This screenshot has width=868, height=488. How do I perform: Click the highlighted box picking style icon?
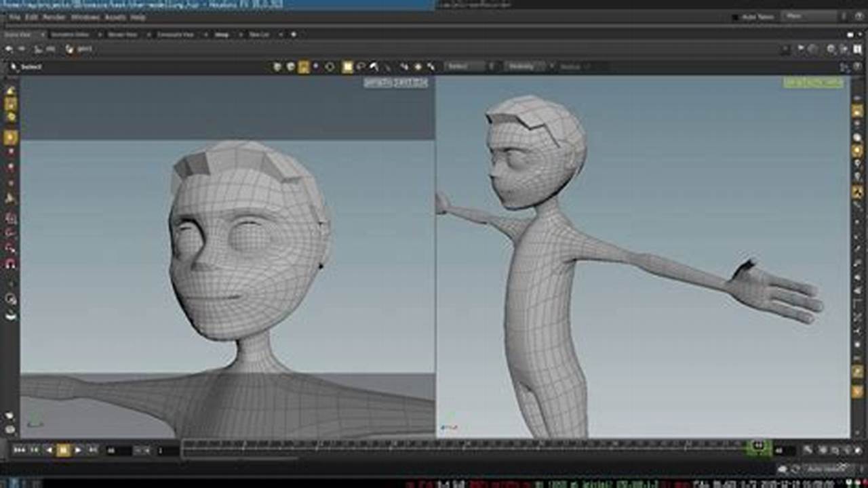[347, 66]
